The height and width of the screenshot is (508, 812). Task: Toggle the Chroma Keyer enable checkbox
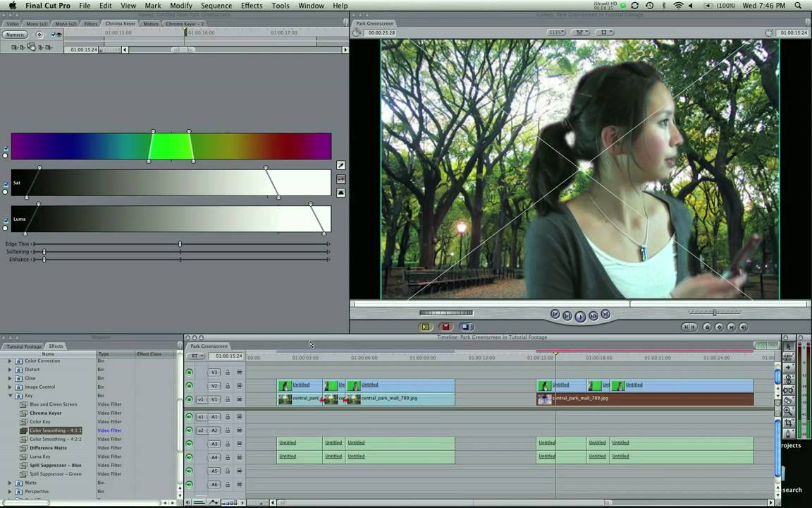[53, 35]
